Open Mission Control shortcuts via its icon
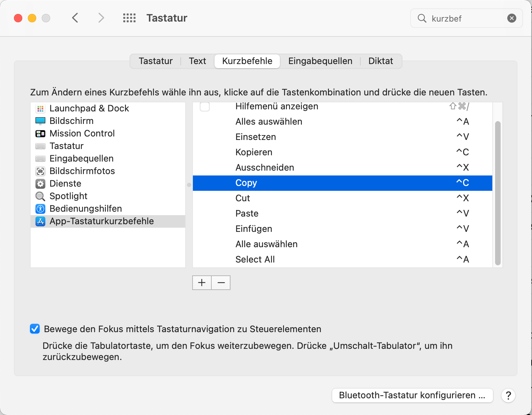Screen dimensions: 532x415 tap(40, 133)
